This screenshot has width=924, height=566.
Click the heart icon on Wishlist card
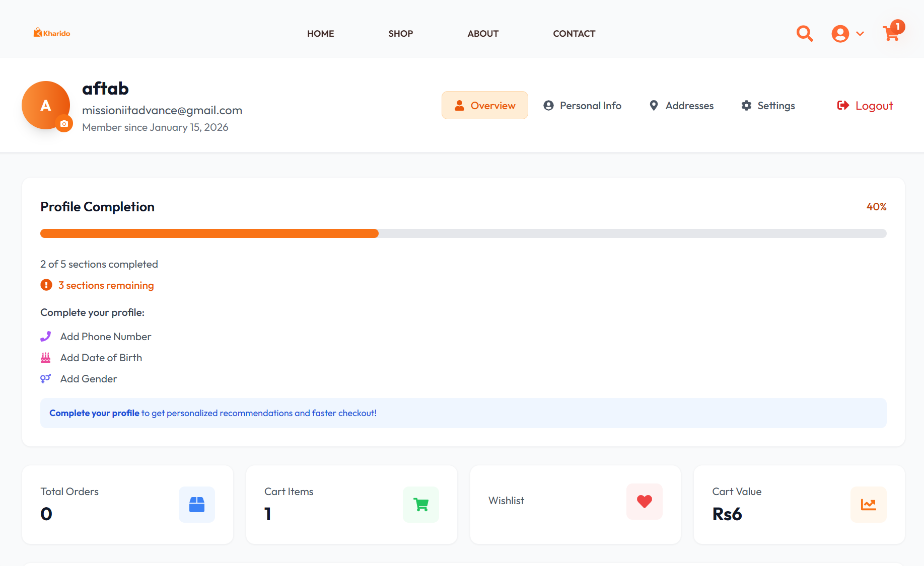pyautogui.click(x=644, y=501)
